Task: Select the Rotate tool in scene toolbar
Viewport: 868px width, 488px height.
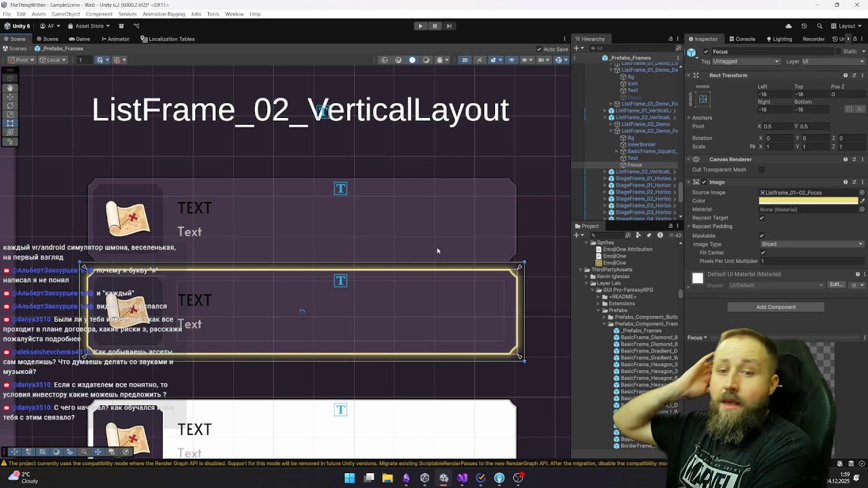Action: 10,106
